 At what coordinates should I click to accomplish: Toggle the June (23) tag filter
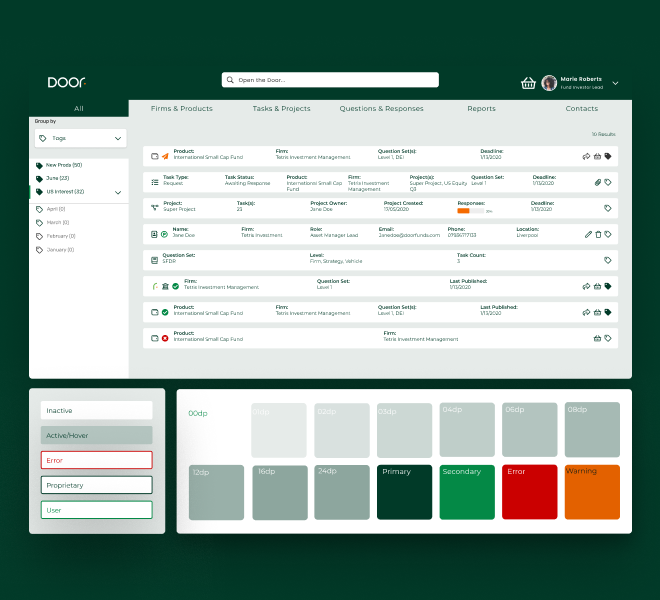pyautogui.click(x=58, y=178)
